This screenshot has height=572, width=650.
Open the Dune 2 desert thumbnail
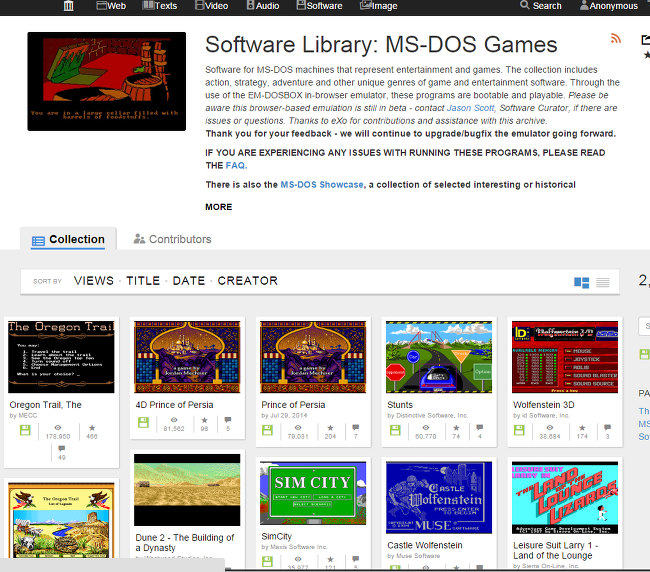click(x=187, y=490)
